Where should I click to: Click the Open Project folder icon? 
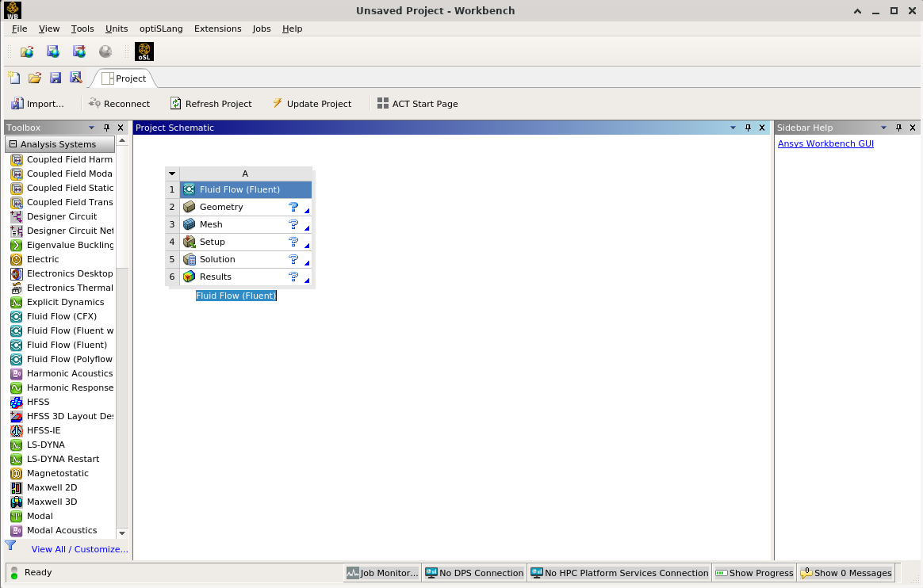click(35, 78)
